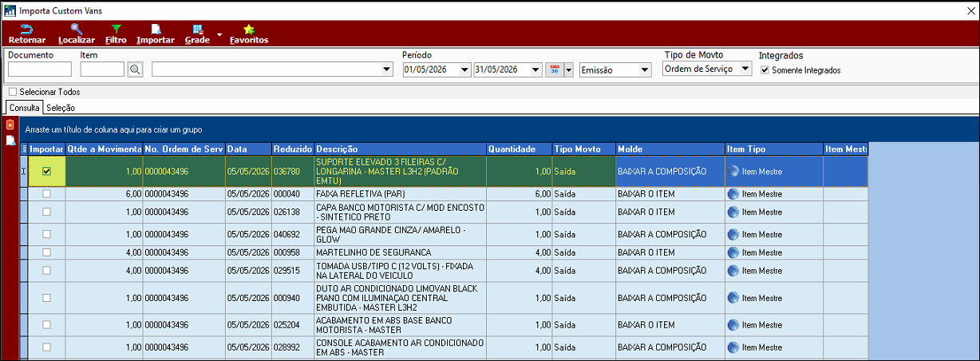The height and width of the screenshot is (361, 980).
Task: Select MARTELINHO DE SEGURANCA description cell
Action: tap(400, 252)
